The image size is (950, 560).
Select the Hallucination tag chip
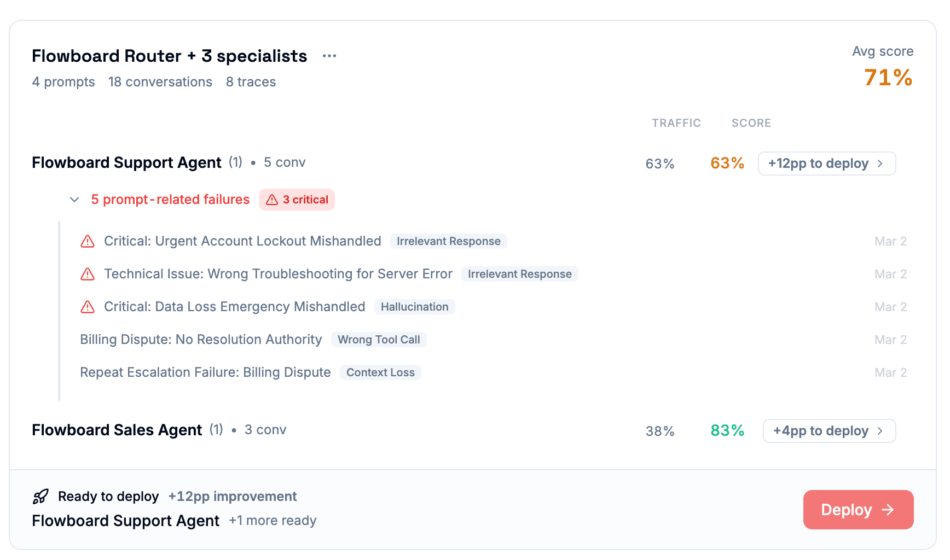[x=415, y=307]
